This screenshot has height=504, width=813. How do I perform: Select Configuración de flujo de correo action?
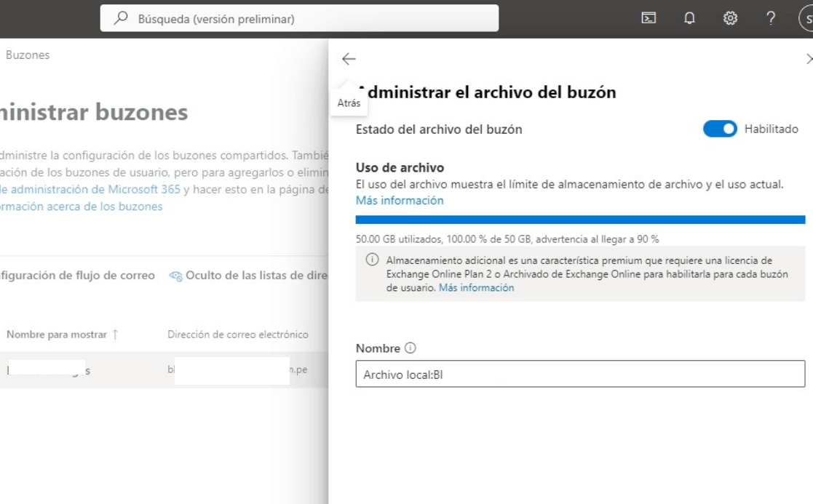point(77,276)
